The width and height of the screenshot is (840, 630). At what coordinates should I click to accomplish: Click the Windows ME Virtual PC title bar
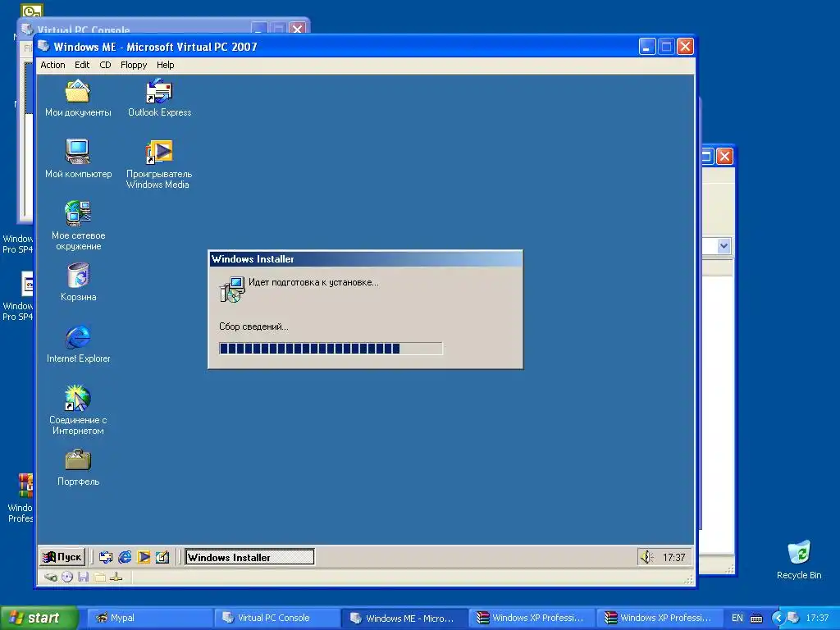pyautogui.click(x=364, y=47)
